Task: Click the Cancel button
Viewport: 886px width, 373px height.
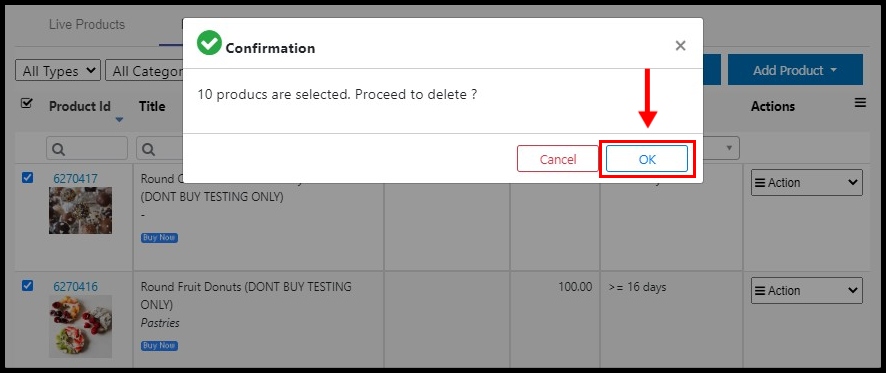Action: tap(558, 159)
